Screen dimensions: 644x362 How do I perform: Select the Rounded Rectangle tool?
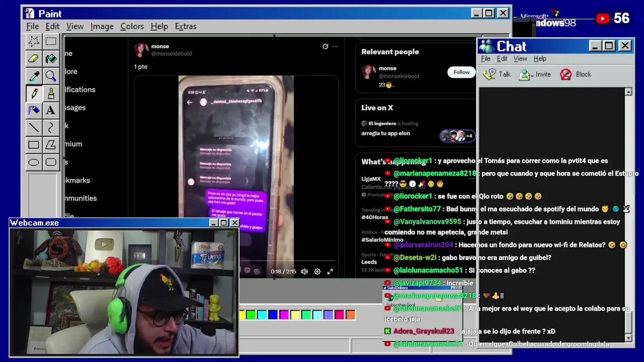(x=51, y=162)
